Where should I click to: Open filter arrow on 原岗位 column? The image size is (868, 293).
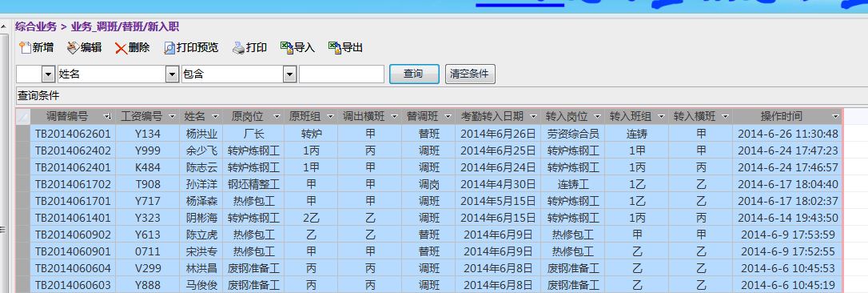pyautogui.click(x=277, y=117)
